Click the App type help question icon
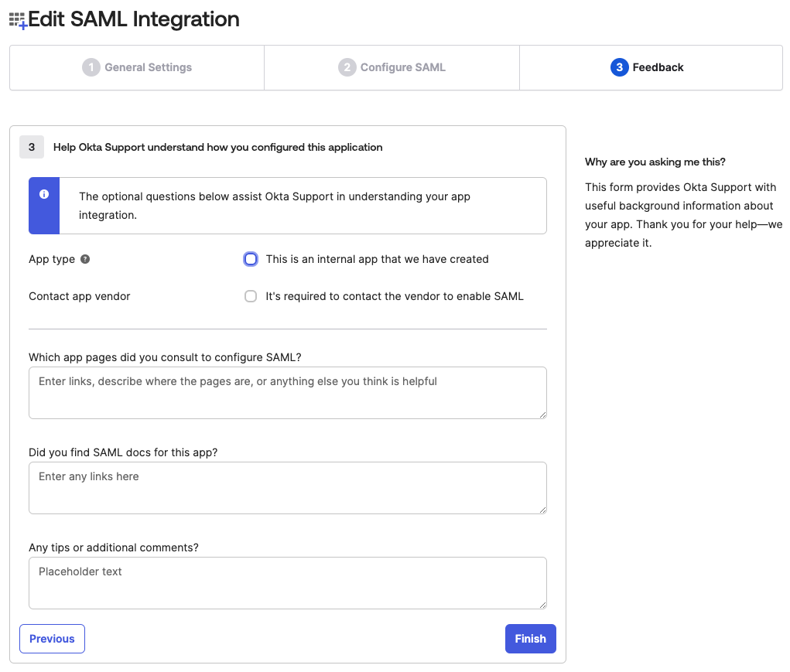This screenshot has height=672, width=790. click(85, 259)
